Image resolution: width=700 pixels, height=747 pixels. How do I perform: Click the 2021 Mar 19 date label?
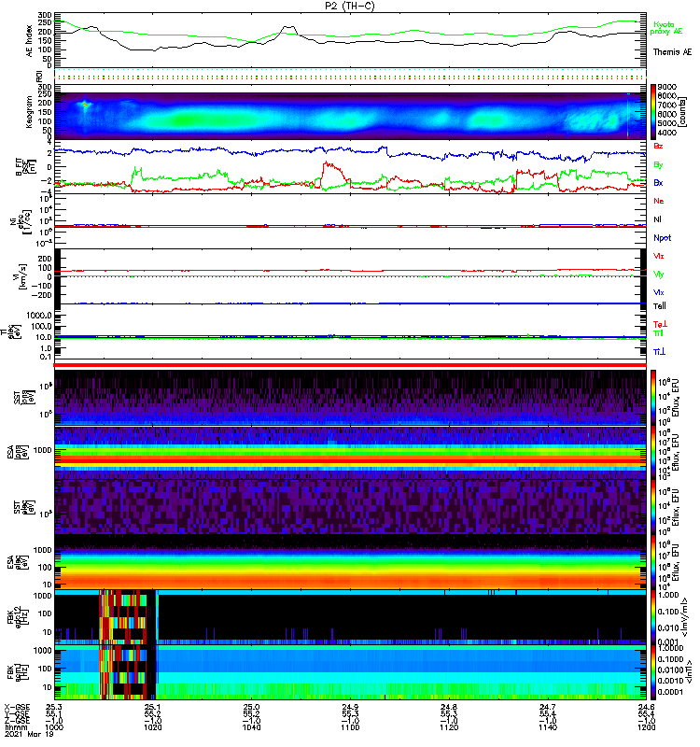[29, 734]
